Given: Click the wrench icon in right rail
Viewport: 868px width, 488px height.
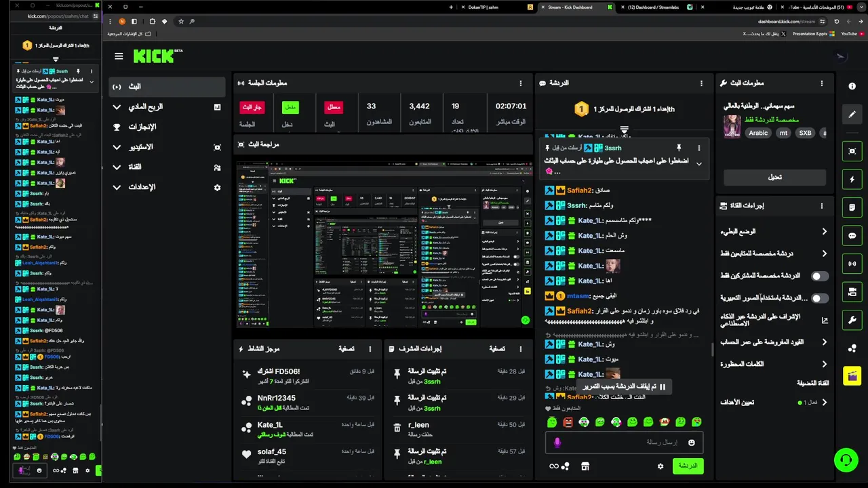Looking at the screenshot, I should click(852, 319).
